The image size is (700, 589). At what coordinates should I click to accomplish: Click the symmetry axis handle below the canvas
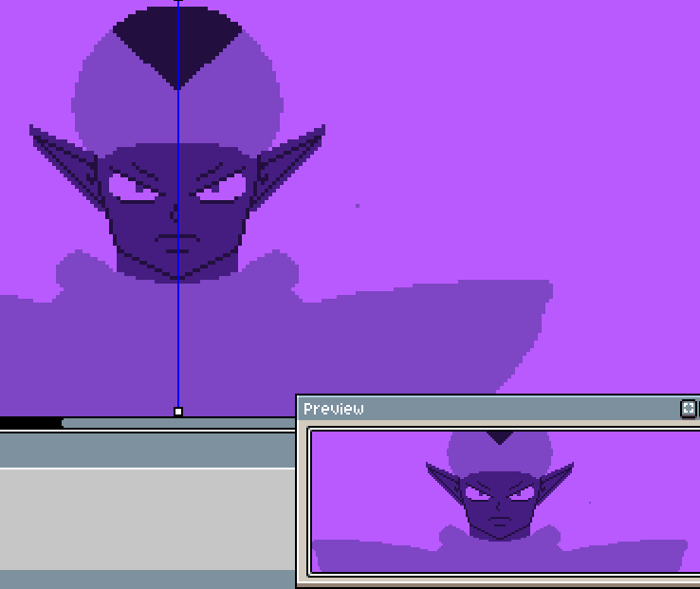tap(178, 412)
